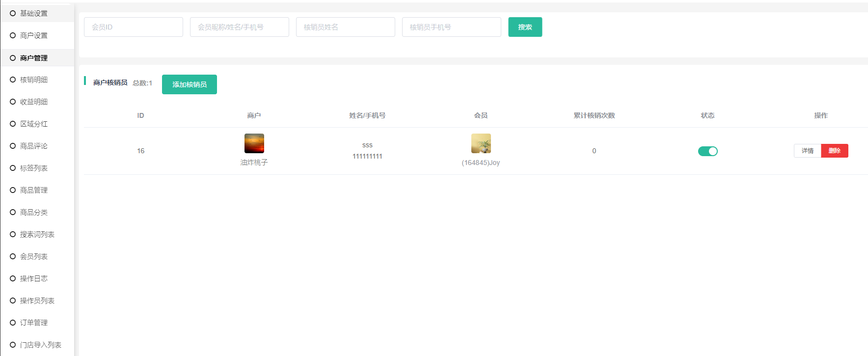Select 商户设置 menu item
Screen dimensions: 868x356
point(33,35)
